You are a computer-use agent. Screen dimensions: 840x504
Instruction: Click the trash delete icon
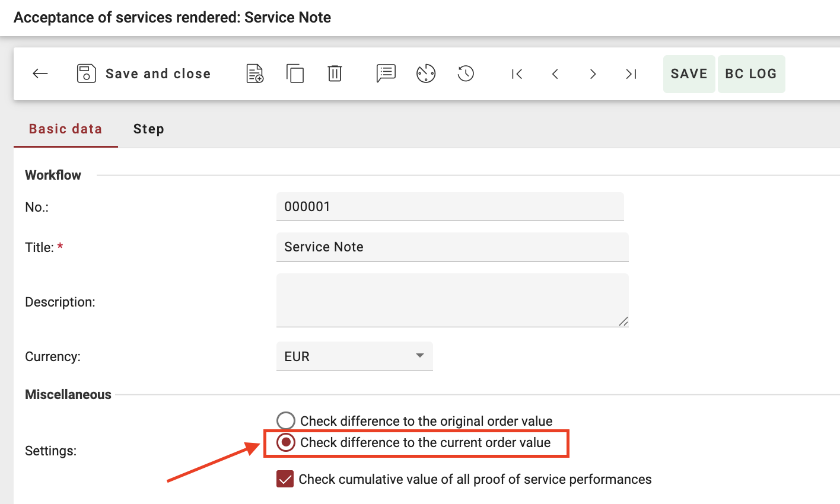pos(335,74)
